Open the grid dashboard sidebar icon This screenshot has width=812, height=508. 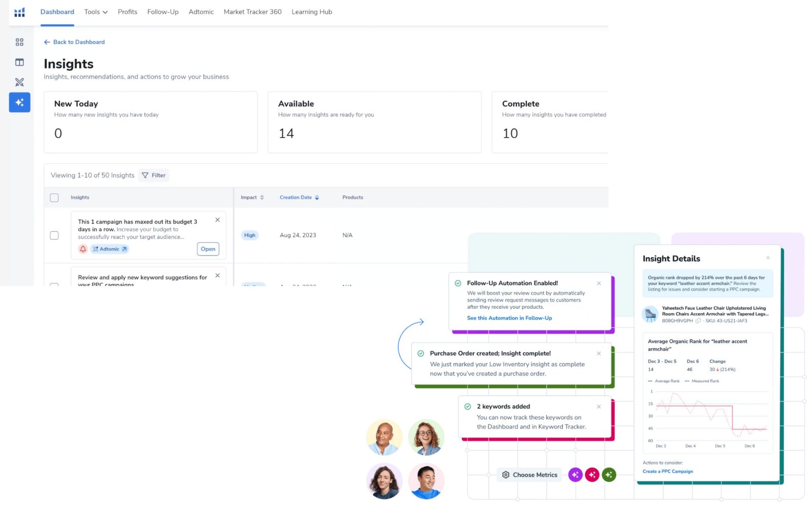(x=19, y=42)
